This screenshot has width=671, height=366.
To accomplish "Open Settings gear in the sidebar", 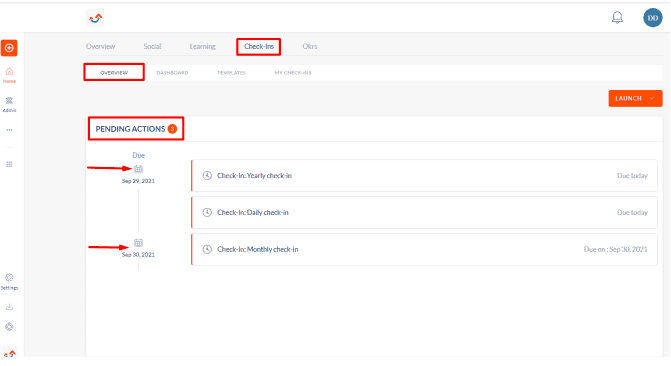I will [9, 281].
